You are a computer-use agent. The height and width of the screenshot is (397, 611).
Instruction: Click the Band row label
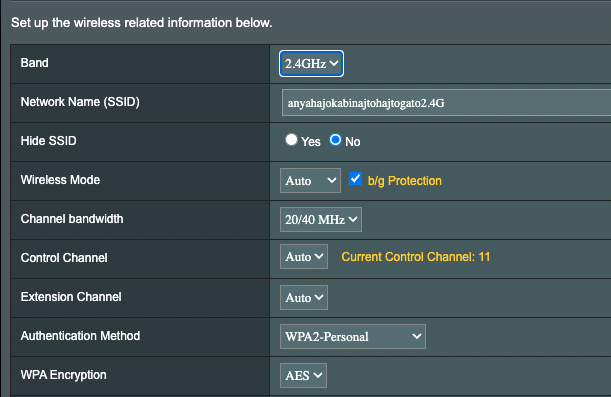coord(34,63)
